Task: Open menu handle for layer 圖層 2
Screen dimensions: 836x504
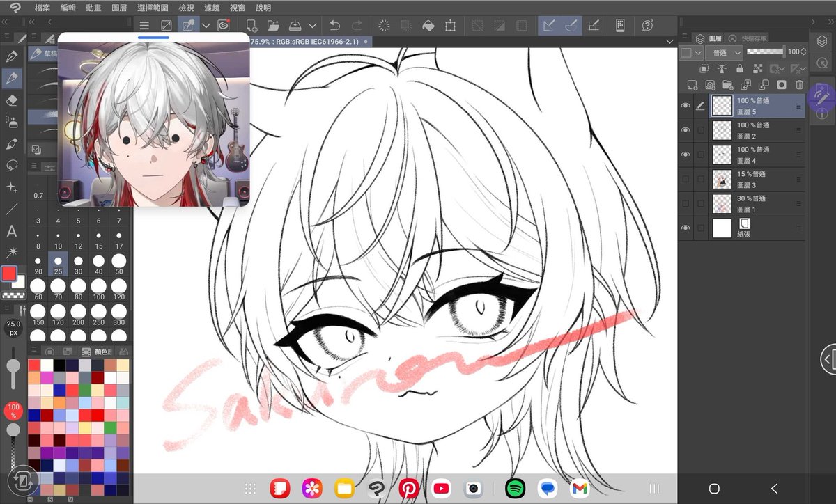Action: pos(798,130)
